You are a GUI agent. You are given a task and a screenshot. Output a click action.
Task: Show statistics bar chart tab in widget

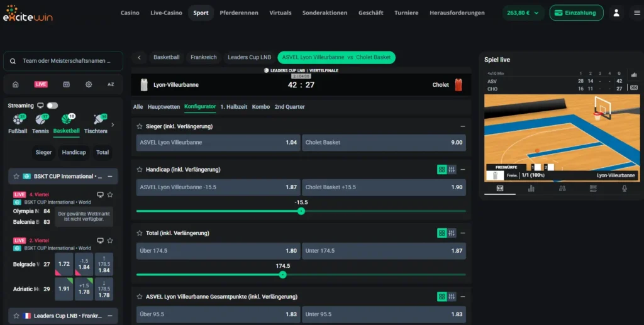coord(531,189)
